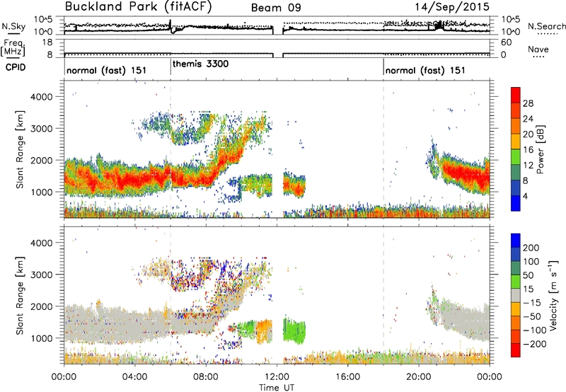Click the title text 'Buckland Park (fitACF)'
Image resolution: width=566 pixels, height=392 pixels.
coord(138,6)
